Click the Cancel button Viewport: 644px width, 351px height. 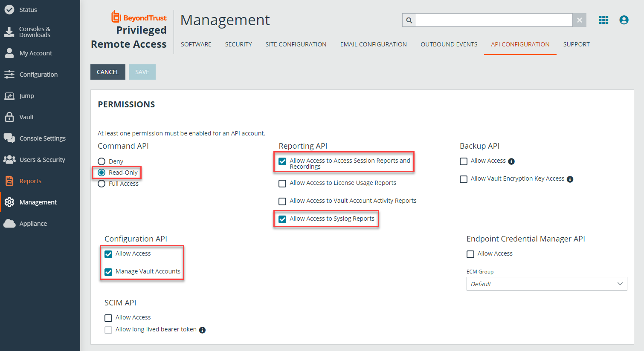108,72
